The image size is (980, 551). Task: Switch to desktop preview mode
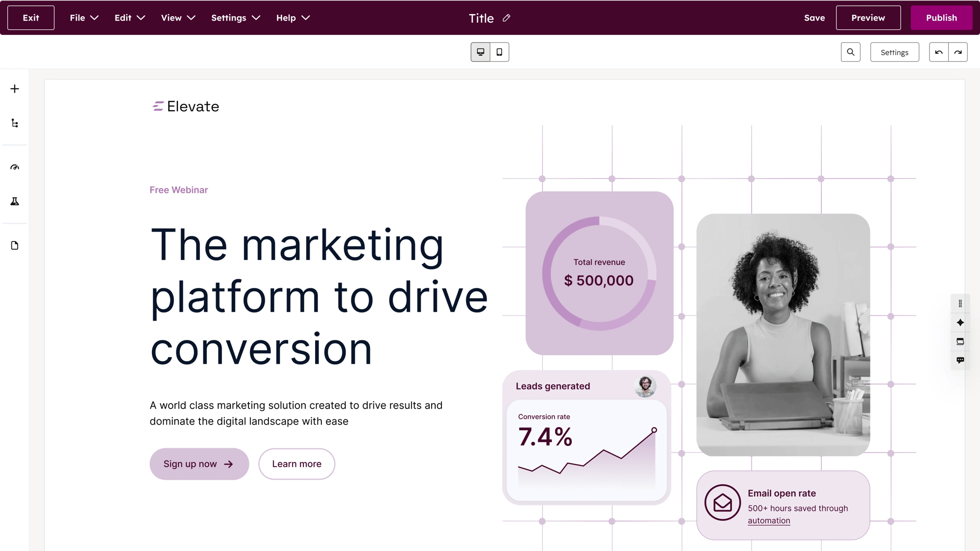tap(480, 51)
